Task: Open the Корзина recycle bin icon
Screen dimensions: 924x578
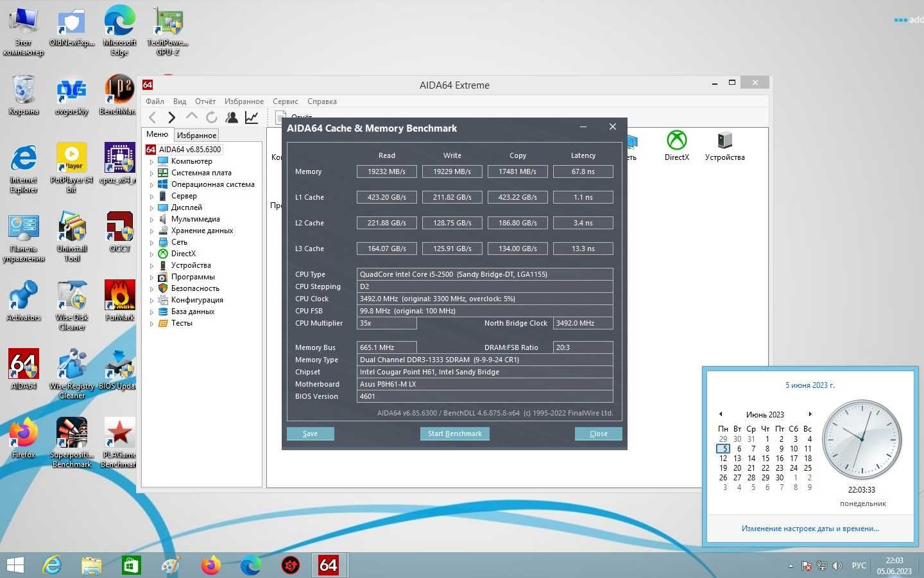Action: click(x=24, y=95)
